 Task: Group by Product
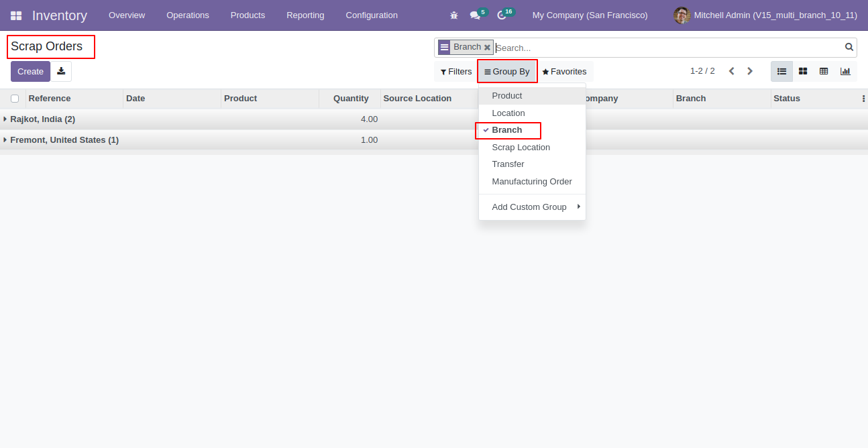coord(532,96)
